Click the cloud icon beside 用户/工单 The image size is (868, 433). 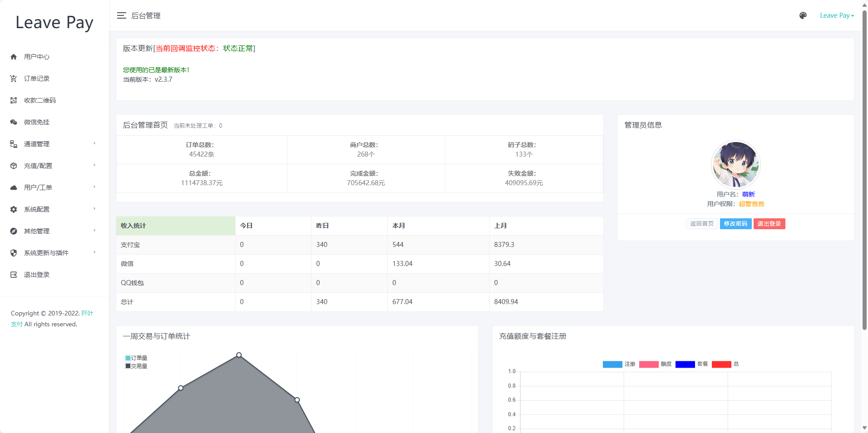tap(14, 187)
